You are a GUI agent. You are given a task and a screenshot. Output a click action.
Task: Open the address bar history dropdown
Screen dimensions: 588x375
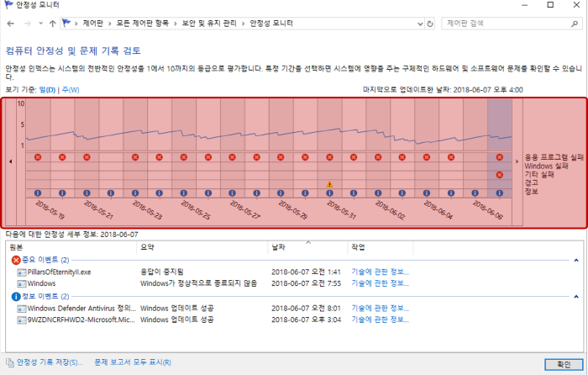tap(420, 24)
